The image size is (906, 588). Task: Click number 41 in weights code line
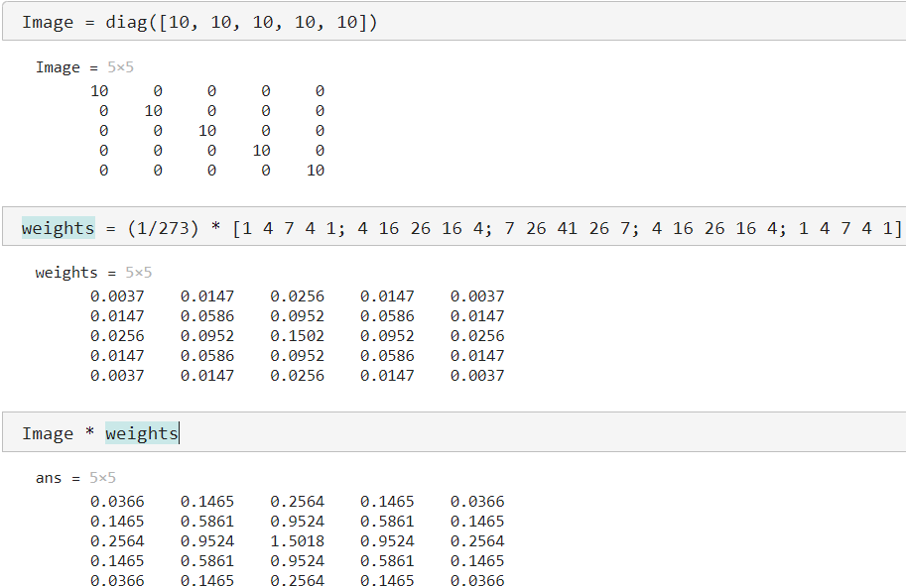[568, 228]
